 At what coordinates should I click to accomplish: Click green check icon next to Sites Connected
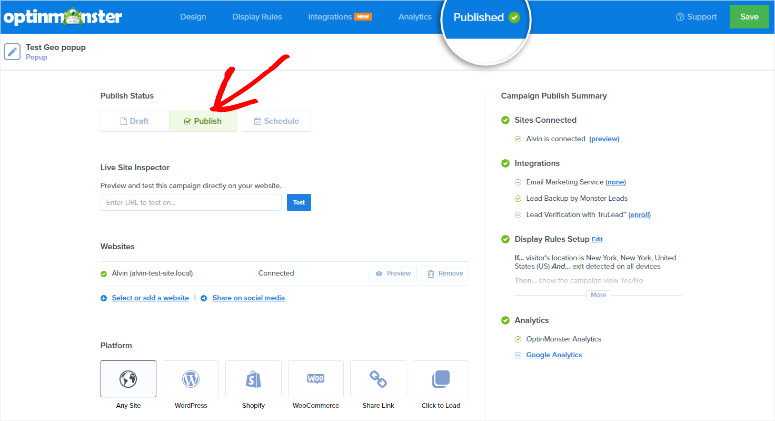(x=505, y=120)
